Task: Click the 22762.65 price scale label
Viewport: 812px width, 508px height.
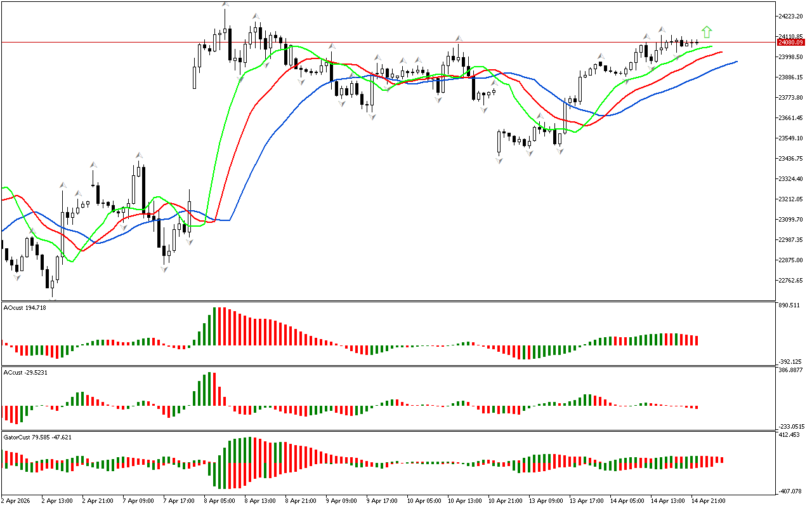Action: 792,281
